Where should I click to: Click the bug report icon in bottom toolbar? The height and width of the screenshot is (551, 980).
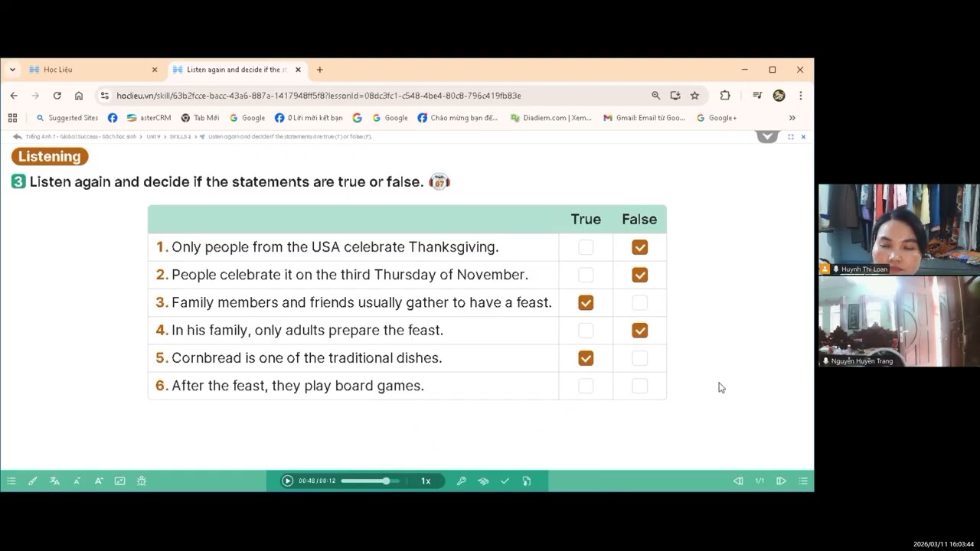pyautogui.click(x=142, y=481)
